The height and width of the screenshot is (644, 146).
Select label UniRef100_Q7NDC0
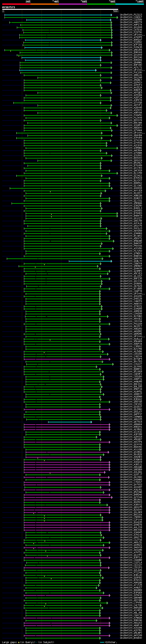[x=131, y=254]
